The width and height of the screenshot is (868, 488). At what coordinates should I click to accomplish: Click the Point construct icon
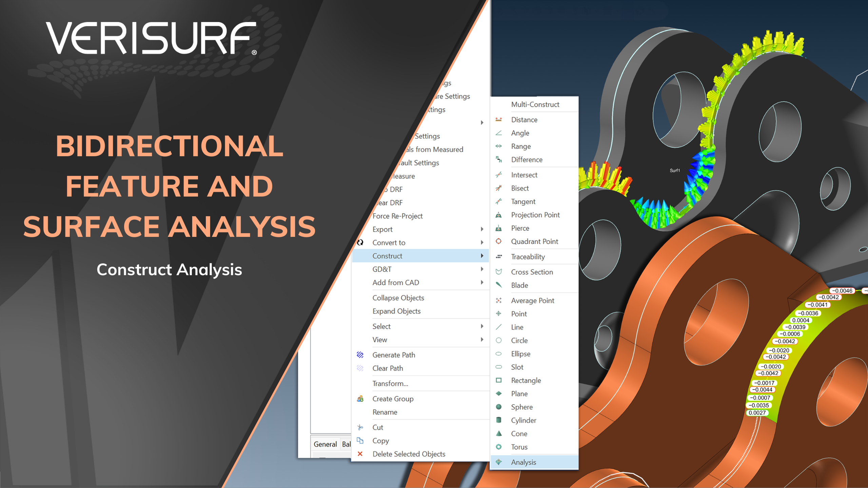pos(498,314)
